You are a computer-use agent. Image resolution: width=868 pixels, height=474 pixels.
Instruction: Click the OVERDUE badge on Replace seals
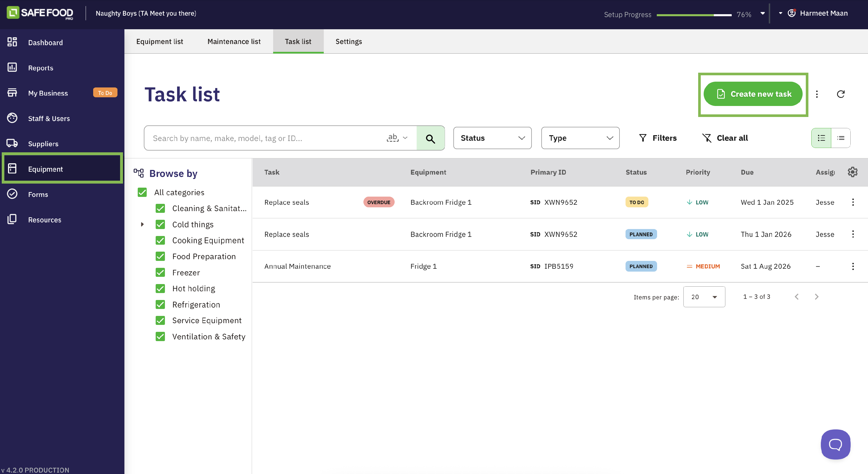coord(379,202)
